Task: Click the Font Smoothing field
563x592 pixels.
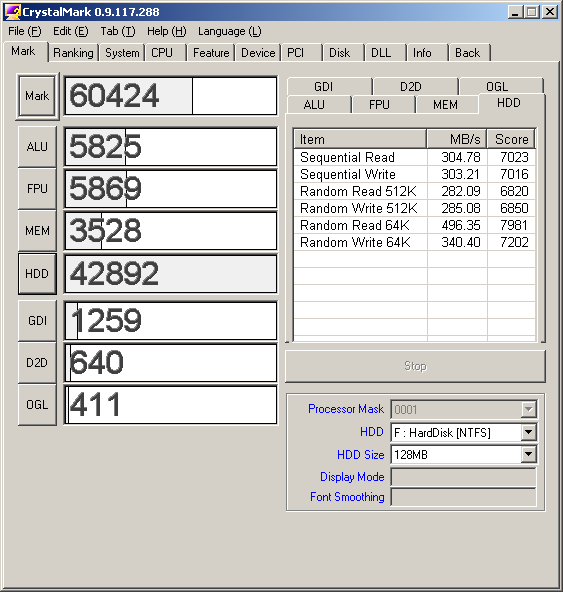Action: [x=463, y=497]
